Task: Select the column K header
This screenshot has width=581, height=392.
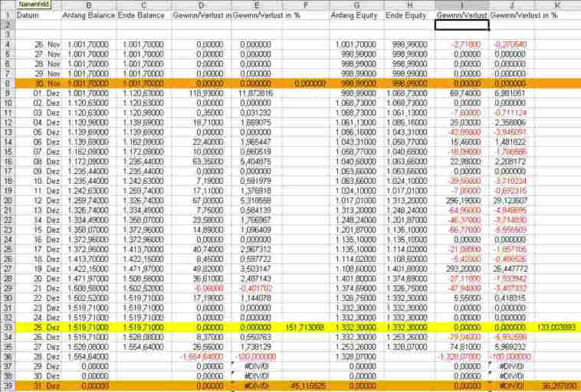Action: (x=556, y=5)
